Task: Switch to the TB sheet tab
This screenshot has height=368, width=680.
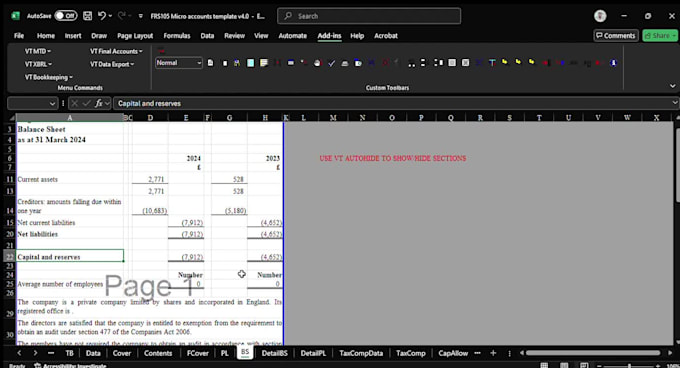Action: click(69, 353)
